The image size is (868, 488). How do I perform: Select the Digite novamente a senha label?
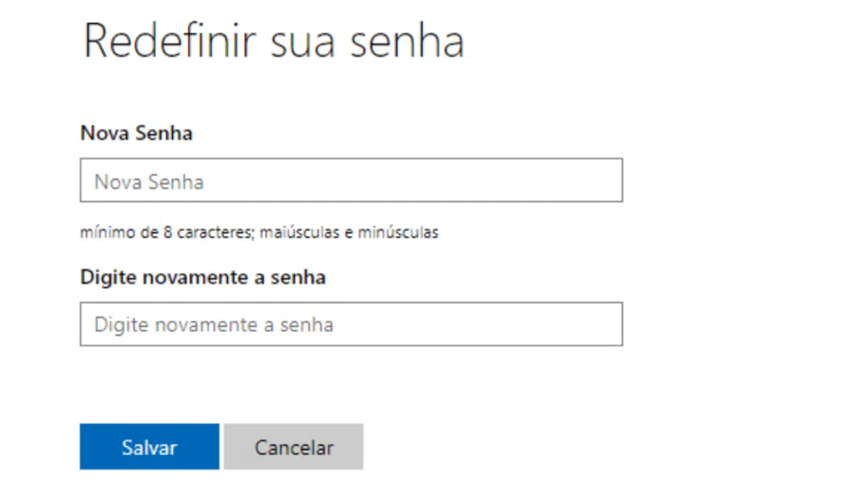point(203,277)
